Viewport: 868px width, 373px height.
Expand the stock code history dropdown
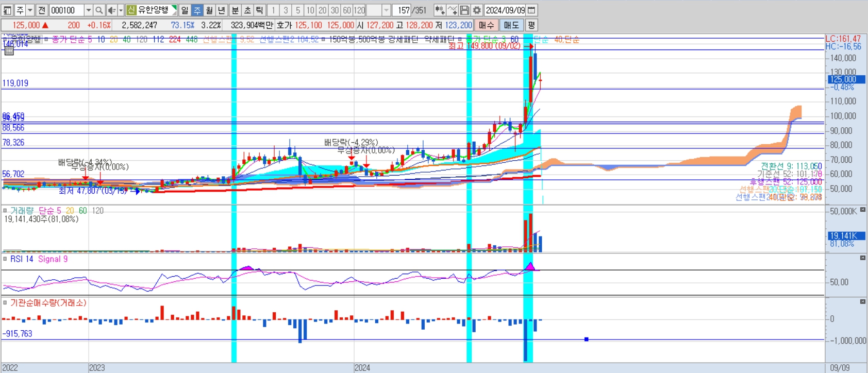[88, 10]
